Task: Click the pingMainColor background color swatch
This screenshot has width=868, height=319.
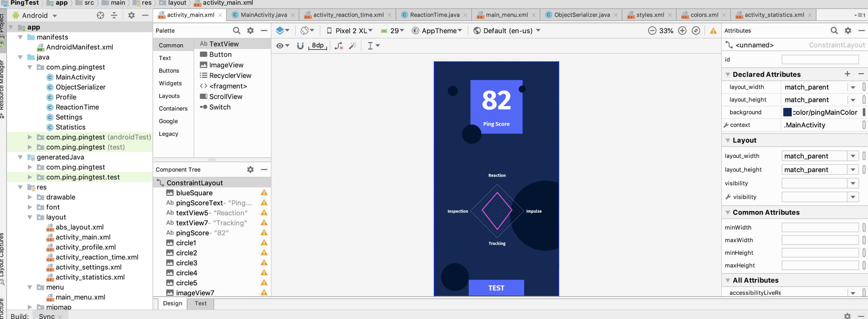Action: [x=787, y=112]
